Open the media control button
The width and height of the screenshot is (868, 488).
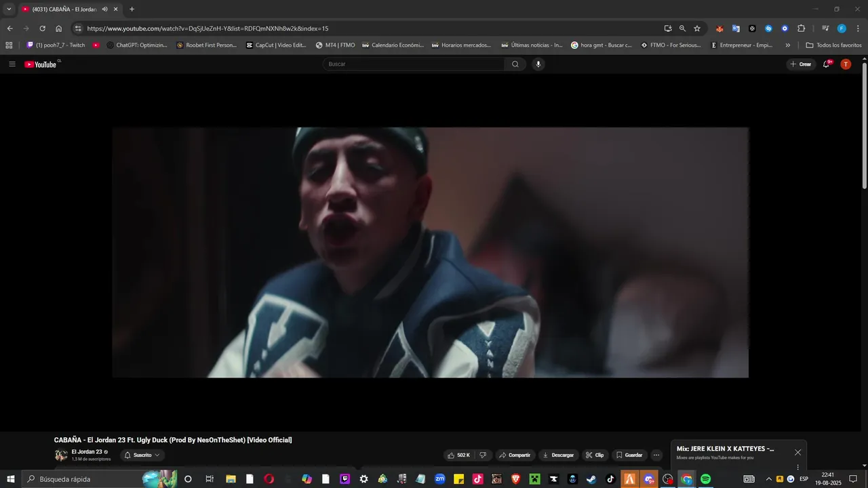pyautogui.click(x=825, y=28)
